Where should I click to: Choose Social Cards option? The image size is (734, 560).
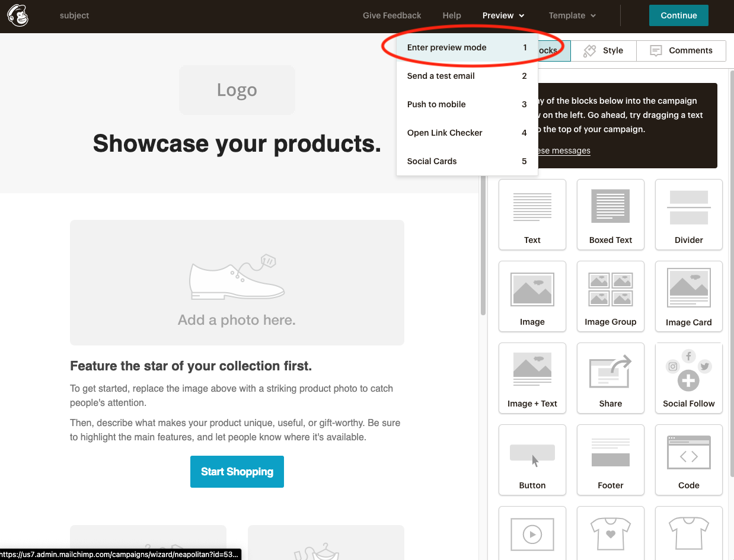click(x=467, y=161)
